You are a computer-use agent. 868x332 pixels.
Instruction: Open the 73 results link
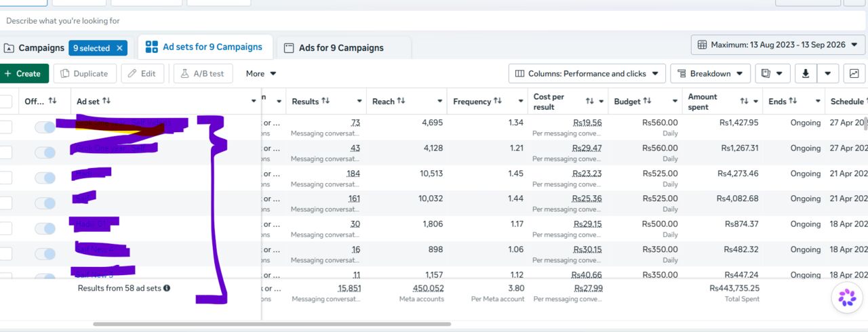click(x=355, y=123)
